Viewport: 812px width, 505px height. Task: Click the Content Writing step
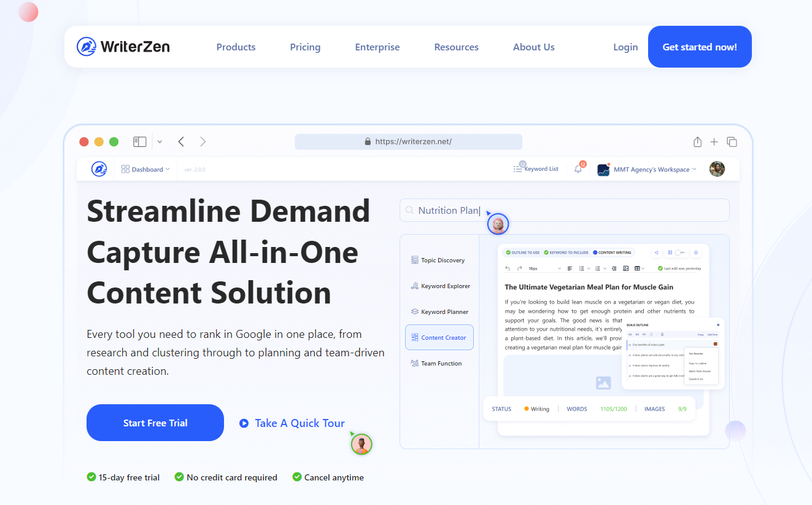point(612,252)
